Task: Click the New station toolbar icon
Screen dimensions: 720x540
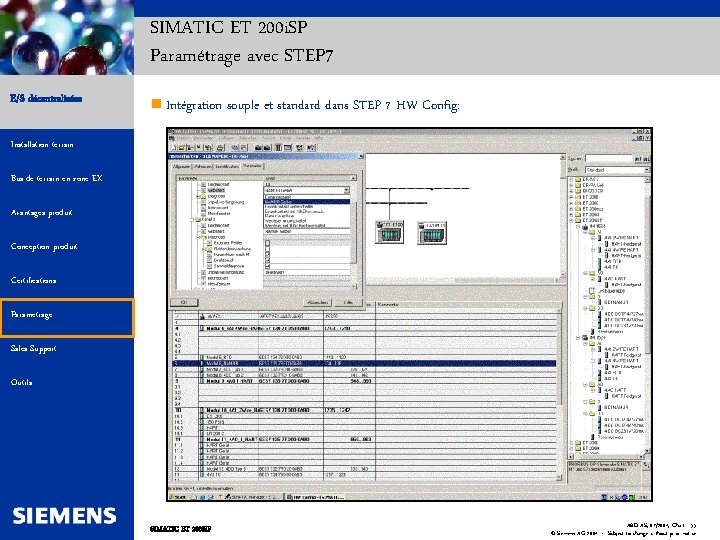Action: click(x=174, y=147)
